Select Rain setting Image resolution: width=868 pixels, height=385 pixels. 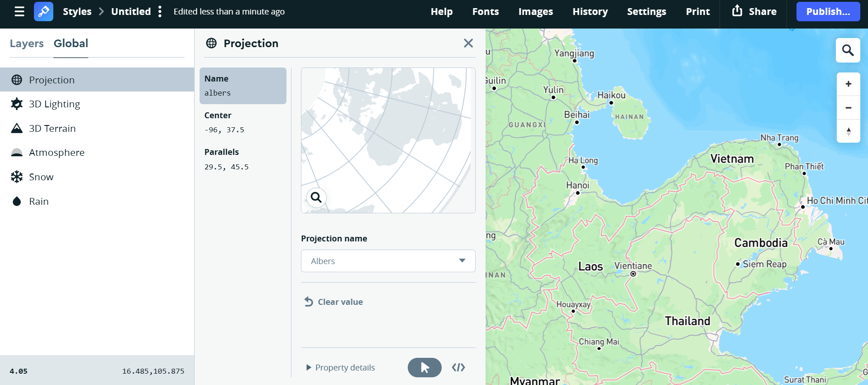click(x=97, y=201)
